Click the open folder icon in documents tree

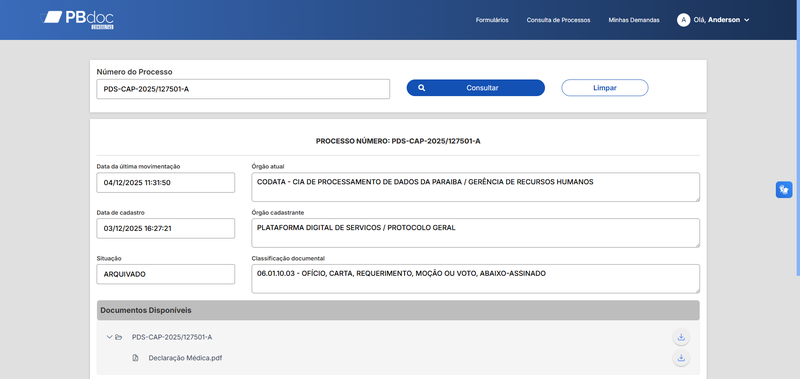point(118,337)
